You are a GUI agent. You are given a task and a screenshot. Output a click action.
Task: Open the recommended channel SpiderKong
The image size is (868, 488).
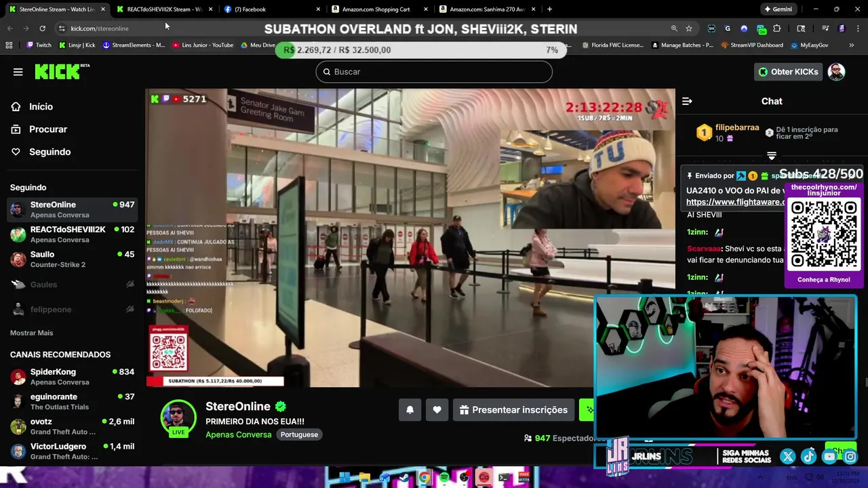72,377
